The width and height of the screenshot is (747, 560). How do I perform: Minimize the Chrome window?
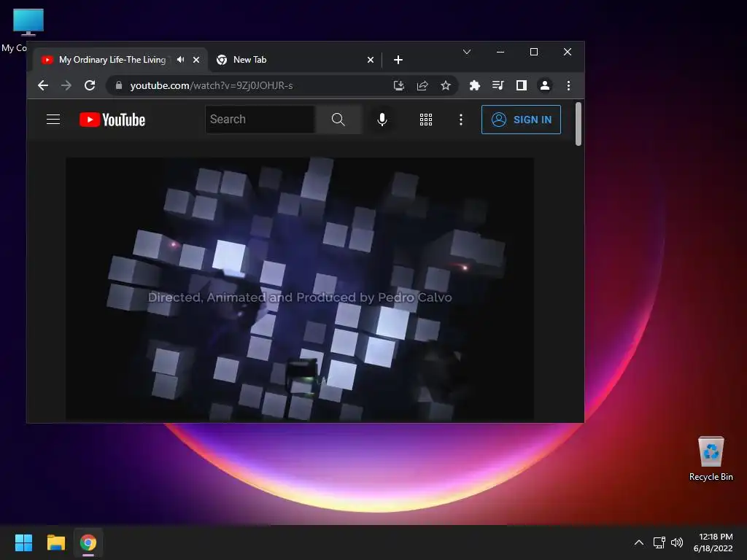pyautogui.click(x=500, y=52)
